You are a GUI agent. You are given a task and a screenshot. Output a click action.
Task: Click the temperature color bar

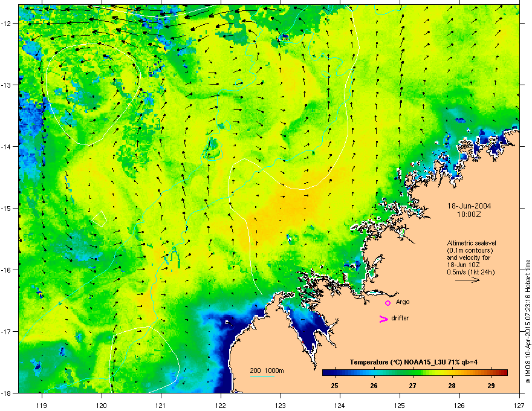[415, 372]
